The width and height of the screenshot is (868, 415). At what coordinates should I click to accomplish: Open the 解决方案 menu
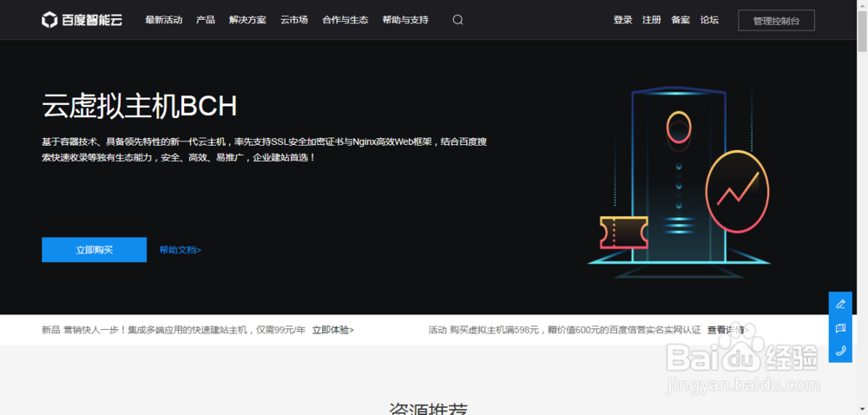[x=247, y=20]
